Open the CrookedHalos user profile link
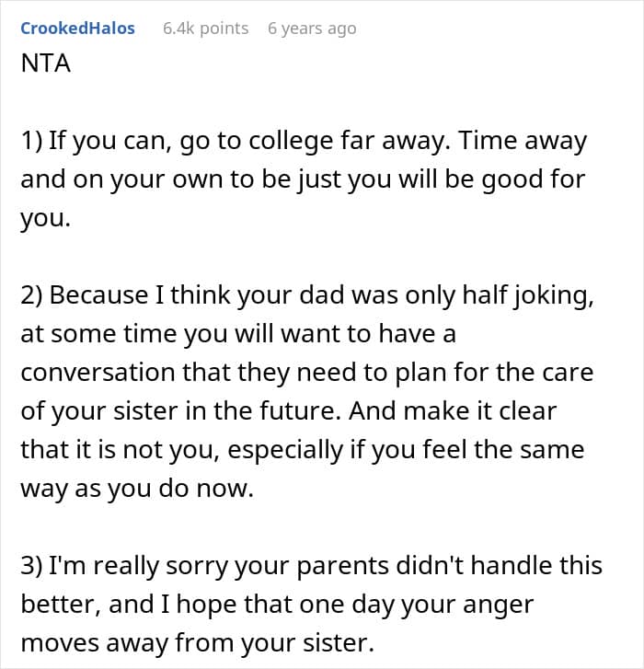 77,29
